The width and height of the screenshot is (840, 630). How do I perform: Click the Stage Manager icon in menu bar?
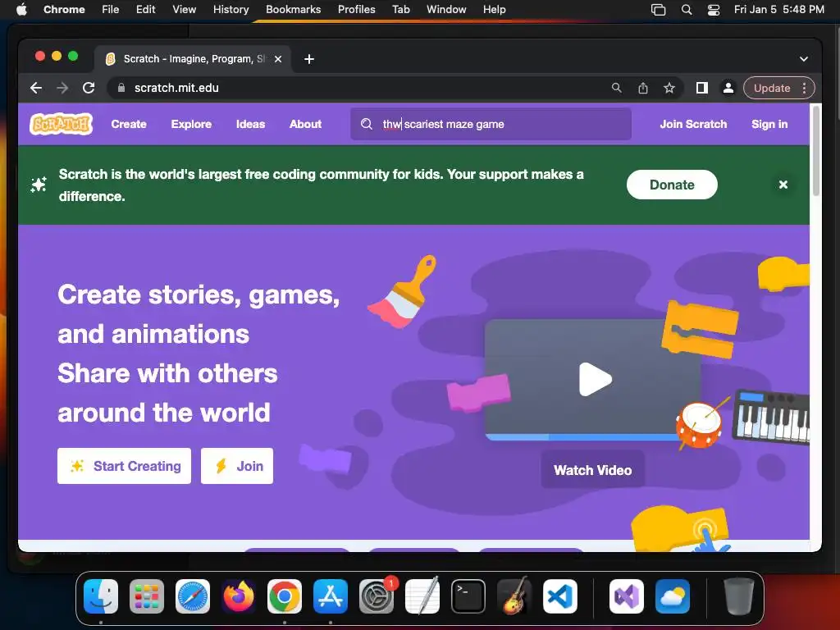[x=659, y=10]
